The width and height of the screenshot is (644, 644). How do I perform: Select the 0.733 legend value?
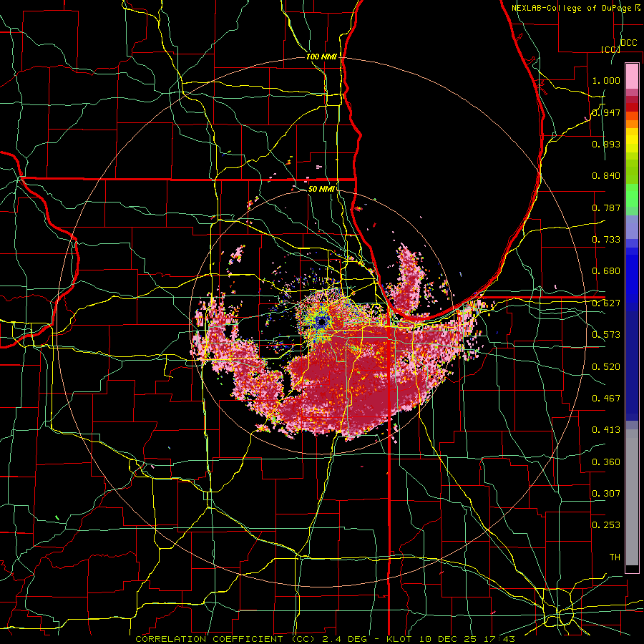click(x=606, y=240)
